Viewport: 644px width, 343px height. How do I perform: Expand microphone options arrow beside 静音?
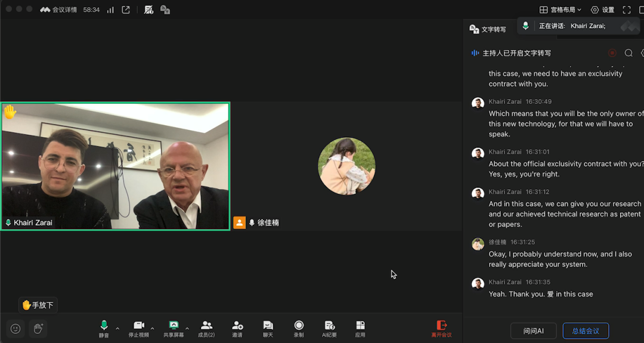[117, 328]
